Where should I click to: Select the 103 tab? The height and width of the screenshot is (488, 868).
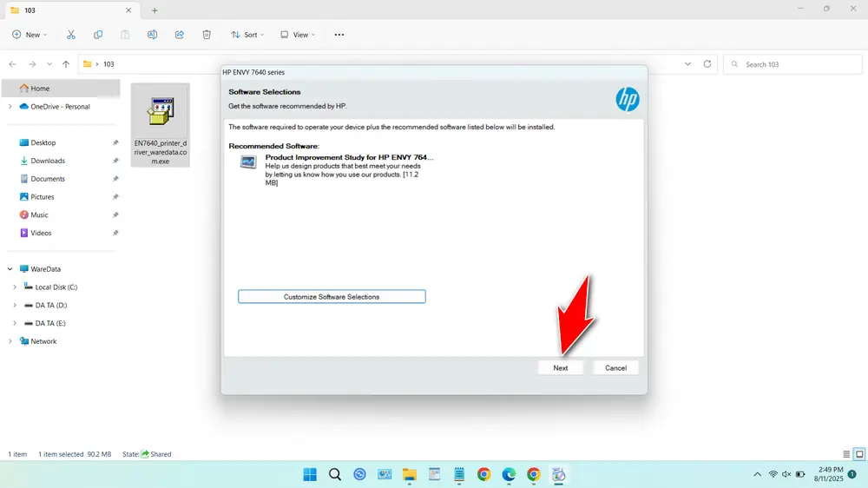[x=70, y=10]
